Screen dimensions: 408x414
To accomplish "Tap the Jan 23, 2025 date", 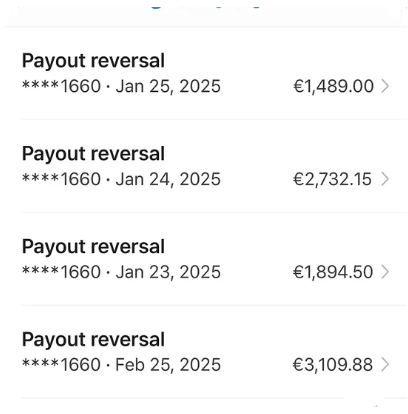I will tap(168, 272).
